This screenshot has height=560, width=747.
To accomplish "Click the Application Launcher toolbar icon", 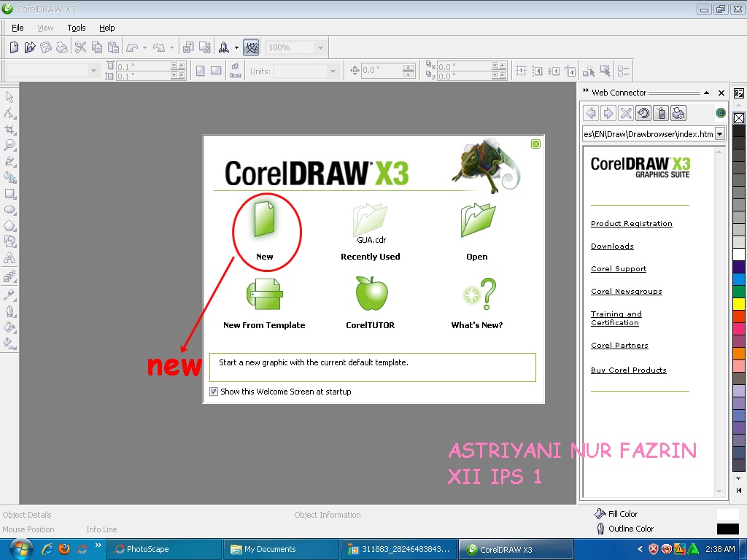I will coord(223,47).
